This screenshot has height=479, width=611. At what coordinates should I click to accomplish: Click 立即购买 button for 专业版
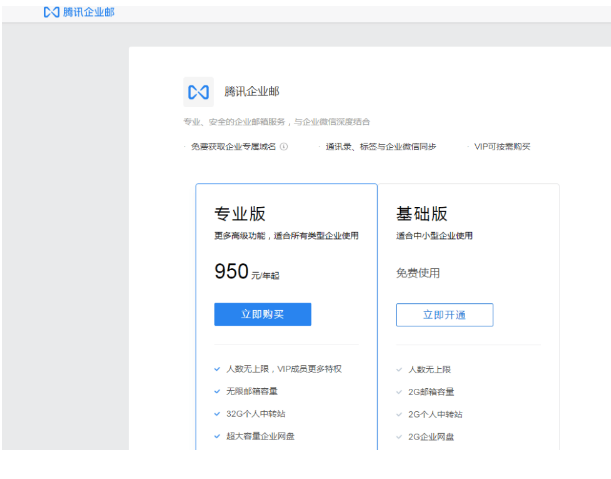262,314
